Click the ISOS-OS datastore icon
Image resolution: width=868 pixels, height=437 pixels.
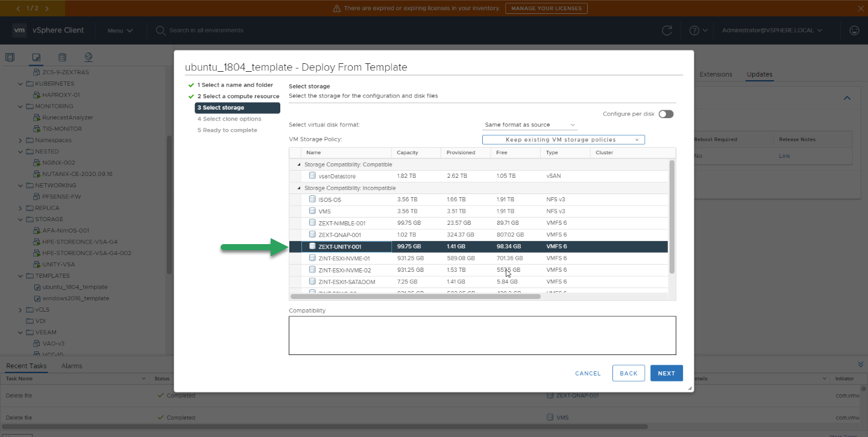click(x=312, y=200)
